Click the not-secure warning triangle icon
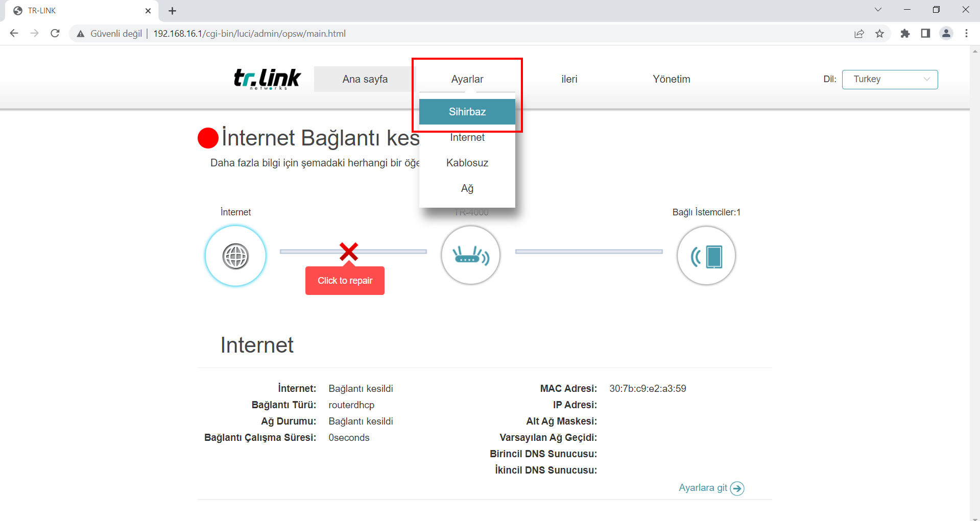The image size is (980, 521). point(80,34)
